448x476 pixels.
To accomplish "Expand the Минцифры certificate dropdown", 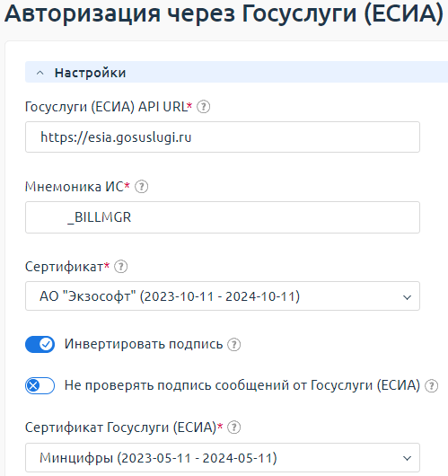I will pos(223,457).
